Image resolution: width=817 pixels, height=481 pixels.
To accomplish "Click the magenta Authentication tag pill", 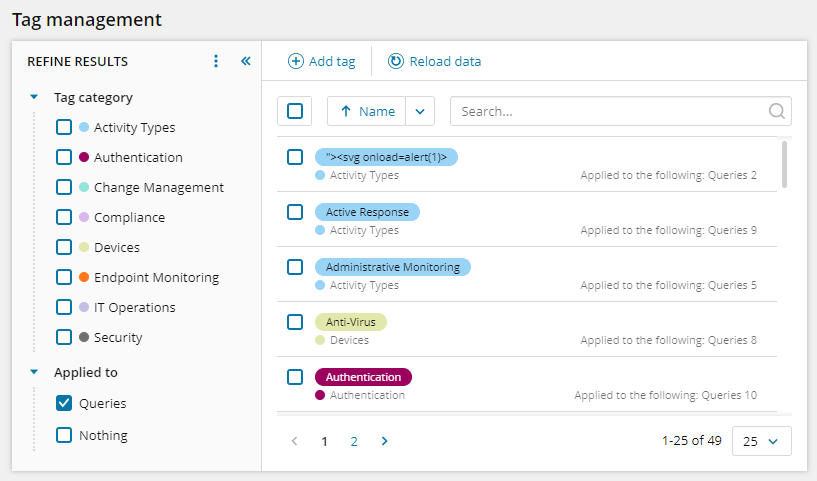I will pos(363,377).
